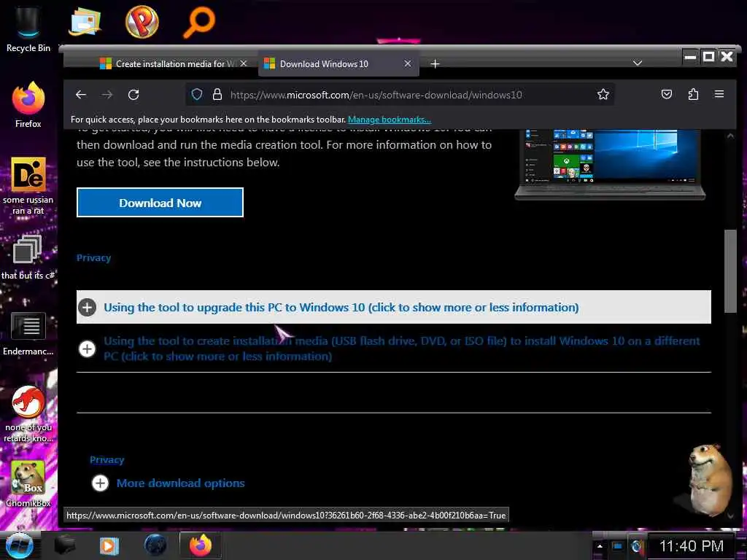Close the Create installation media tab
The image size is (747, 560).
[x=244, y=63]
